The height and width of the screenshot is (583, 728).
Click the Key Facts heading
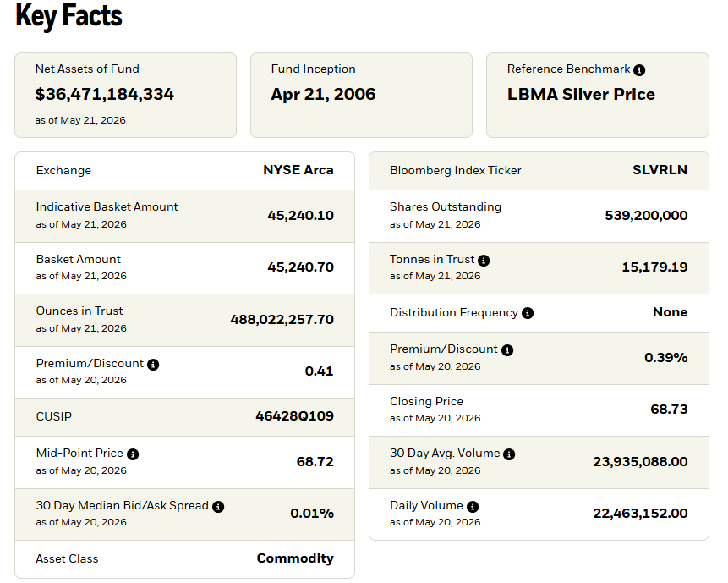click(68, 16)
